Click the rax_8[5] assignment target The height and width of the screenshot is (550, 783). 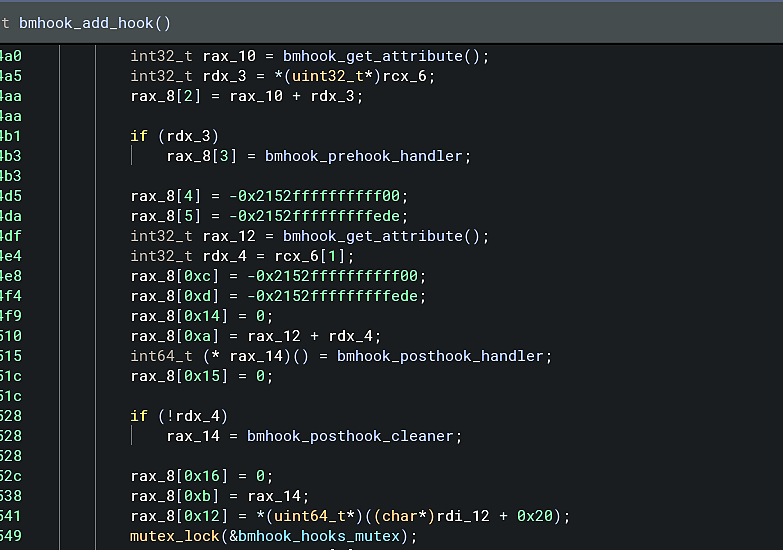click(x=165, y=216)
